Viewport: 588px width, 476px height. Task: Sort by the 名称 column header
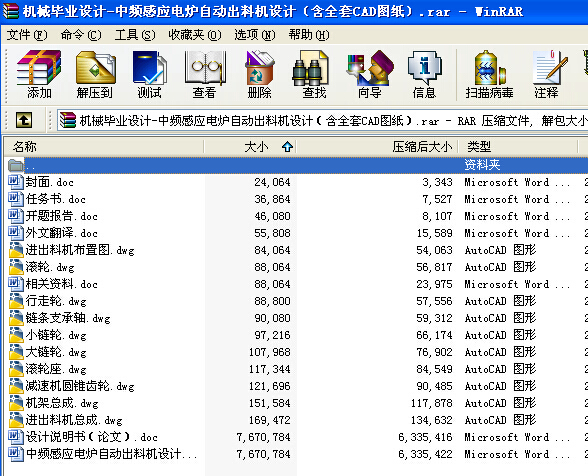pos(104,147)
